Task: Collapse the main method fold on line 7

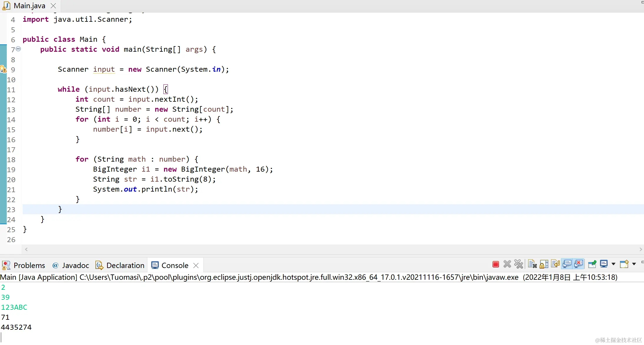Action: click(18, 49)
